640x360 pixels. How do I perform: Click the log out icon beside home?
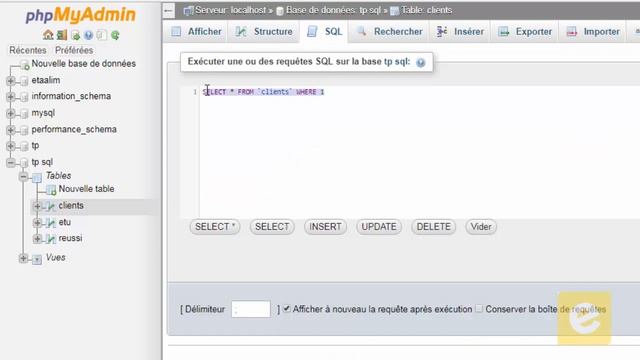[x=62, y=35]
